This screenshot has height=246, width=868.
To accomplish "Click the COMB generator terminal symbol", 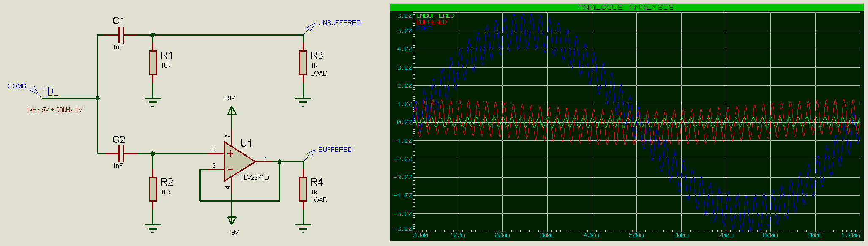I will pos(35,91).
